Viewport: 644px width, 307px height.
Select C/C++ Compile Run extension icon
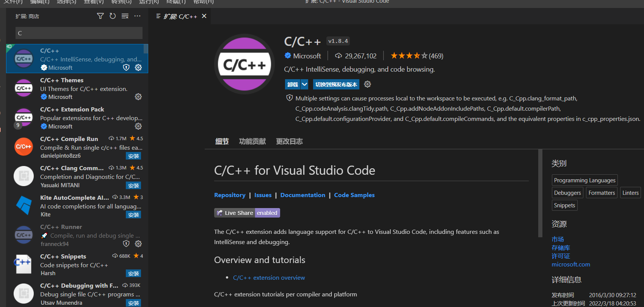coord(24,147)
